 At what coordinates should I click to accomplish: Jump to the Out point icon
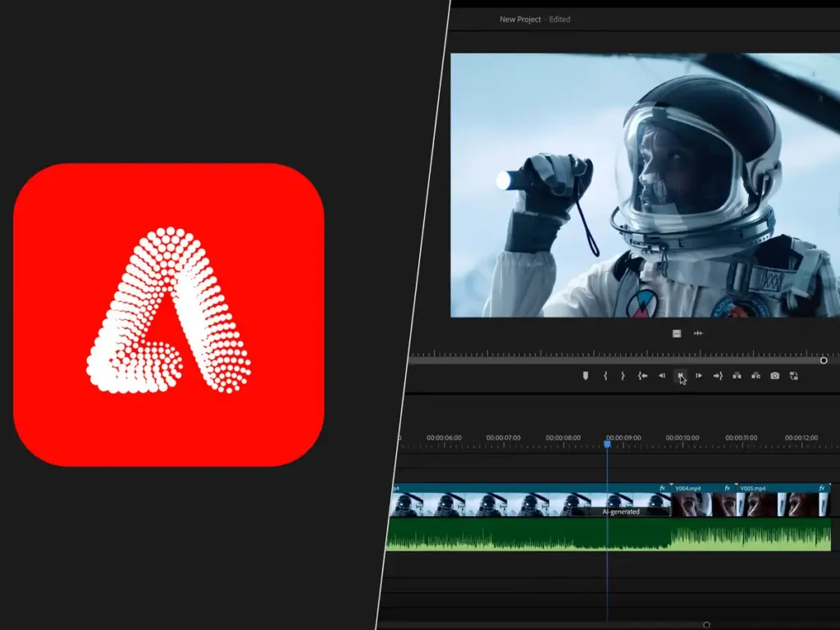pos(719,376)
